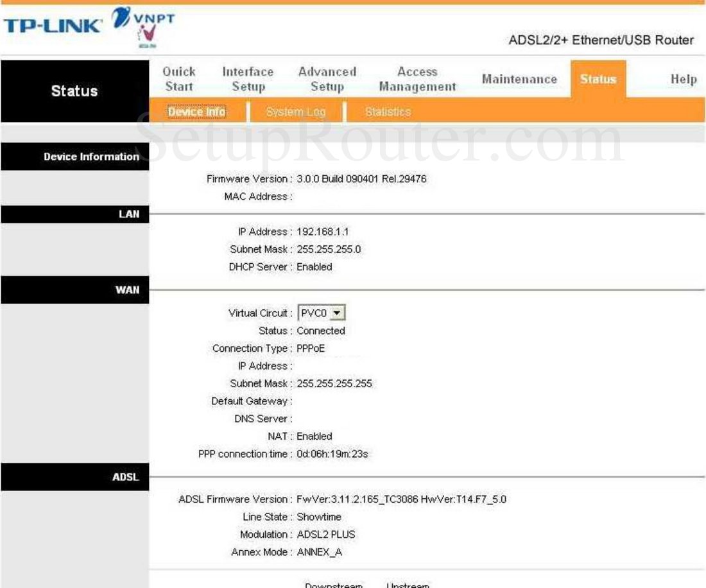Click the Default Gateway label
The height and width of the screenshot is (588, 706).
(252, 401)
